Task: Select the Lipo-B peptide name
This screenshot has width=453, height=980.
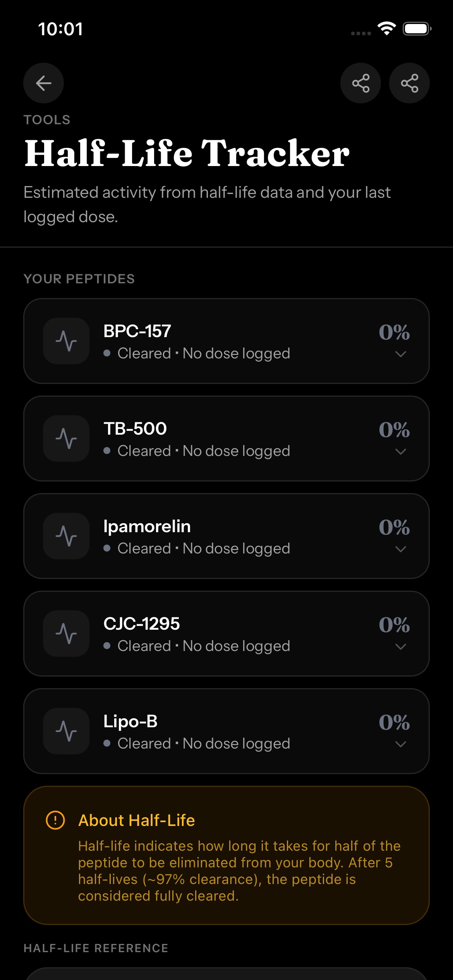Action: coord(130,721)
